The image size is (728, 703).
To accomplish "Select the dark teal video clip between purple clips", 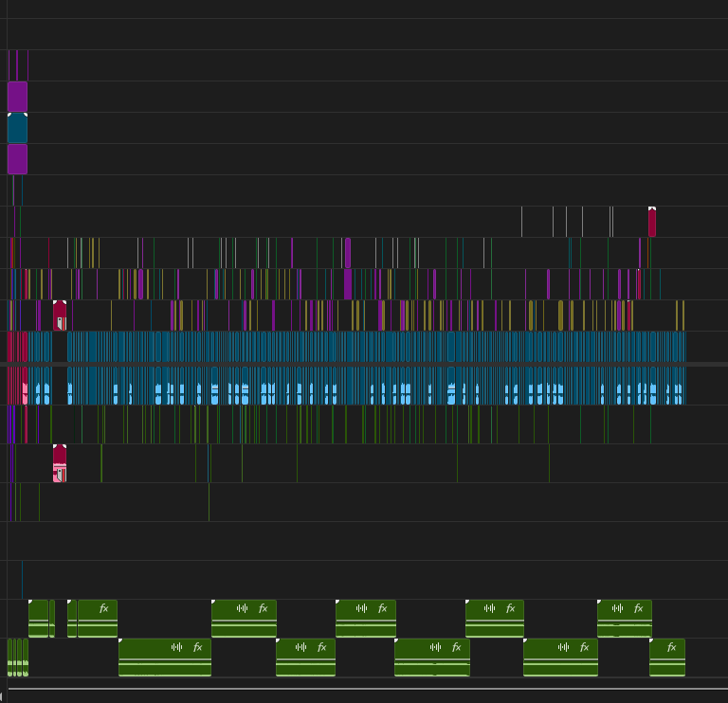I will click(17, 128).
